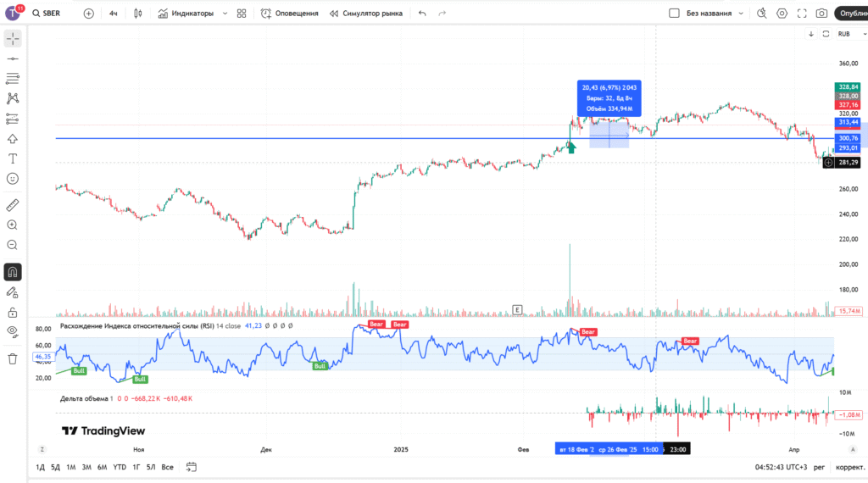The image size is (868, 483).
Task: Take a snapshot with camera icon
Action: click(x=821, y=14)
